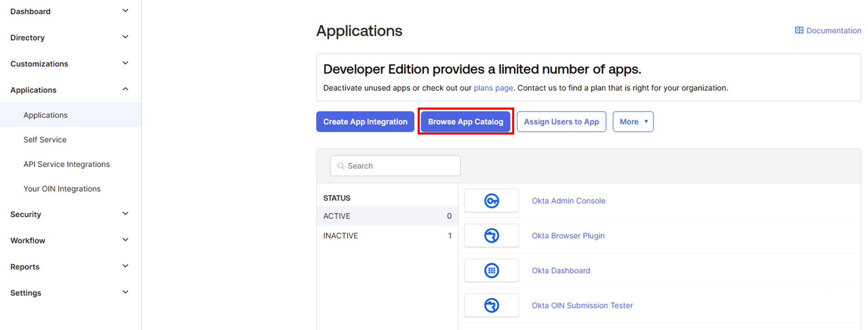Screen dimensions: 868x330
Task: Click Assign Users to App button
Action: tap(561, 122)
